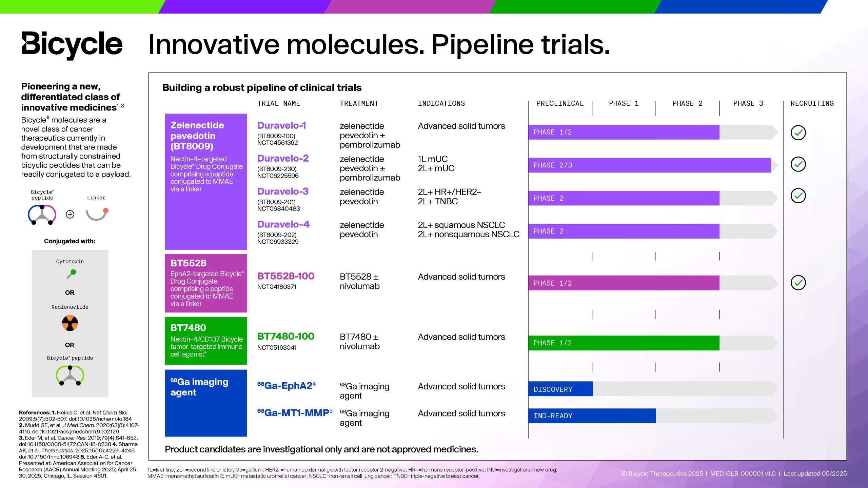Click the Zelenectide pevedotin (BT8009) purple card
Image resolution: width=868 pixels, height=488 pixels.
206,182
